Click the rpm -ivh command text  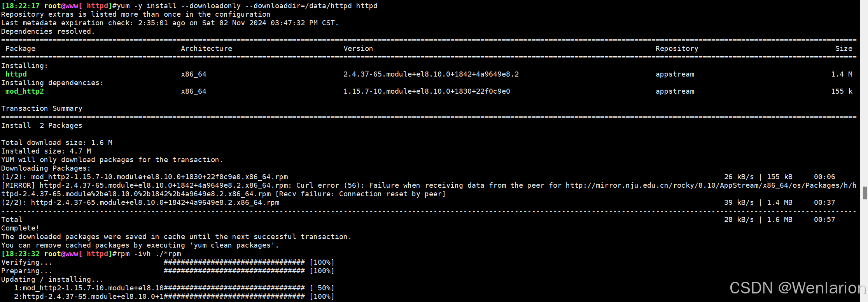click(149, 254)
